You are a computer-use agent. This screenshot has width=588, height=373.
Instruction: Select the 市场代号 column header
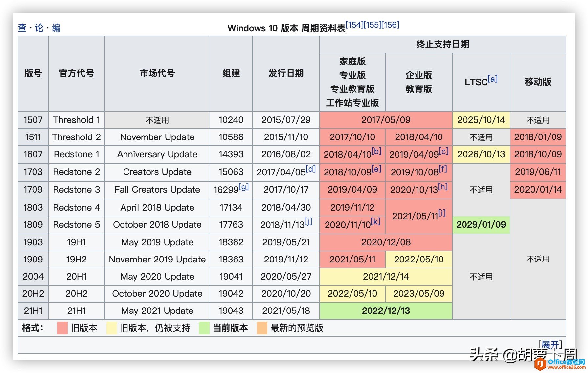tap(157, 73)
